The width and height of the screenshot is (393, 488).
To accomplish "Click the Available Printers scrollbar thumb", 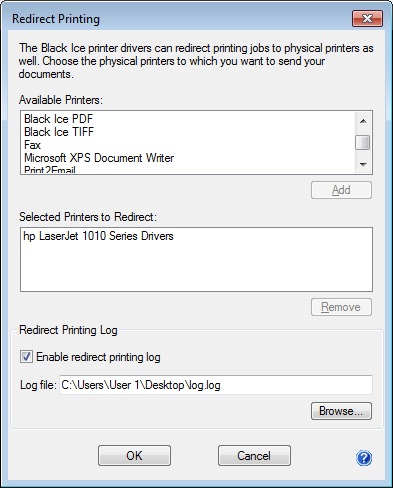I will tap(363, 143).
